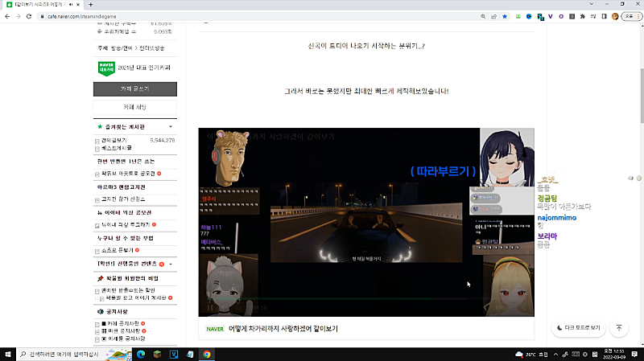644x361 pixels.
Task: Click the bookmark star in address bar
Action: [504, 15]
